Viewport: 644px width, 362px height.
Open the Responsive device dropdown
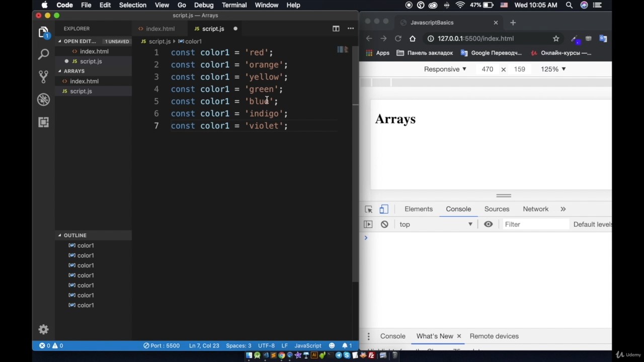coord(445,69)
